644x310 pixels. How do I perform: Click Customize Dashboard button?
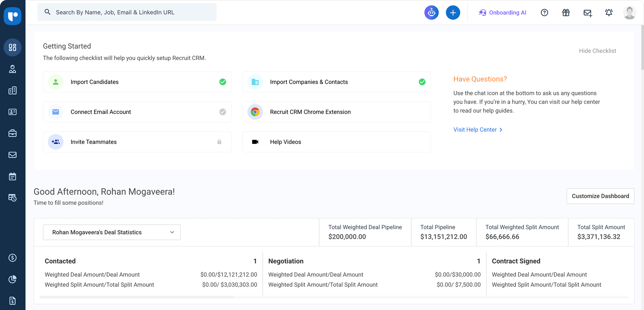(600, 196)
